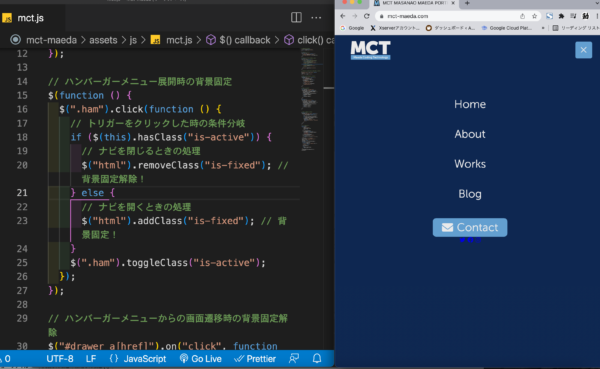Select UTF-8 encoding option
600x369 pixels.
tap(60, 359)
